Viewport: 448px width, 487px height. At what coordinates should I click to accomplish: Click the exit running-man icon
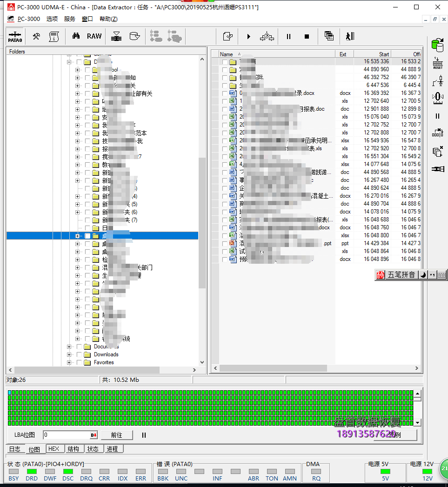click(x=350, y=36)
